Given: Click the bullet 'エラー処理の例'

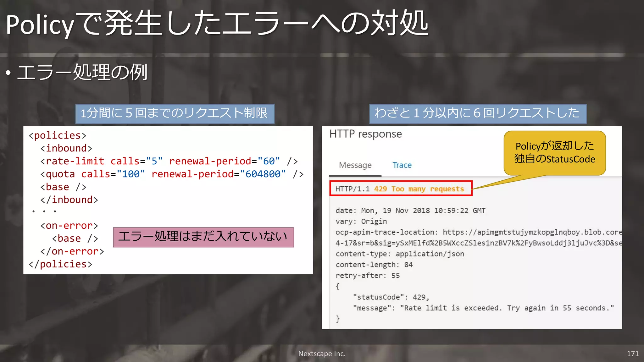Looking at the screenshot, I should tap(82, 72).
